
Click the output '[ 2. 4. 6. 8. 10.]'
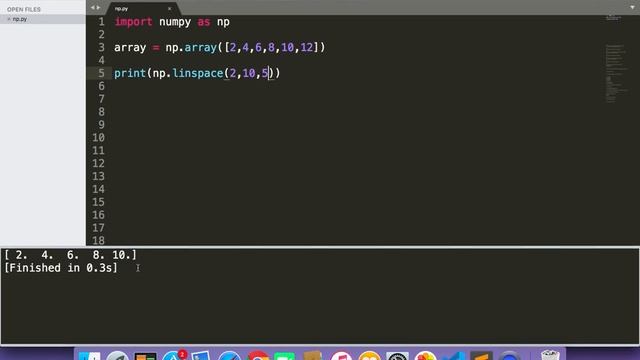click(x=70, y=255)
